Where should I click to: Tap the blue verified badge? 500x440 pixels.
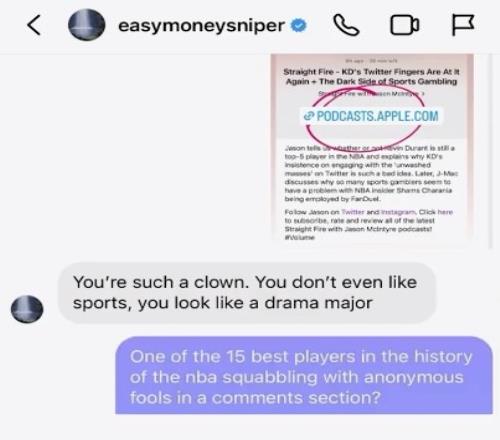pyautogui.click(x=299, y=26)
